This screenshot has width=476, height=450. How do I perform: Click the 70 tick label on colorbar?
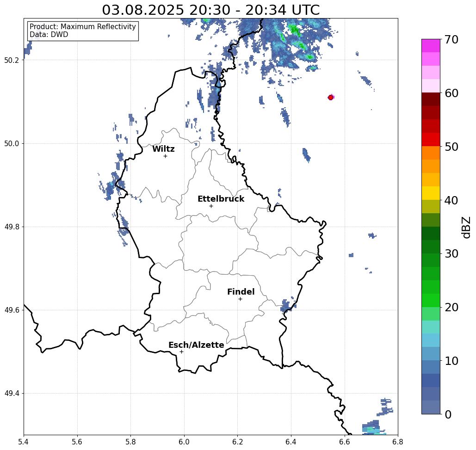coord(451,39)
